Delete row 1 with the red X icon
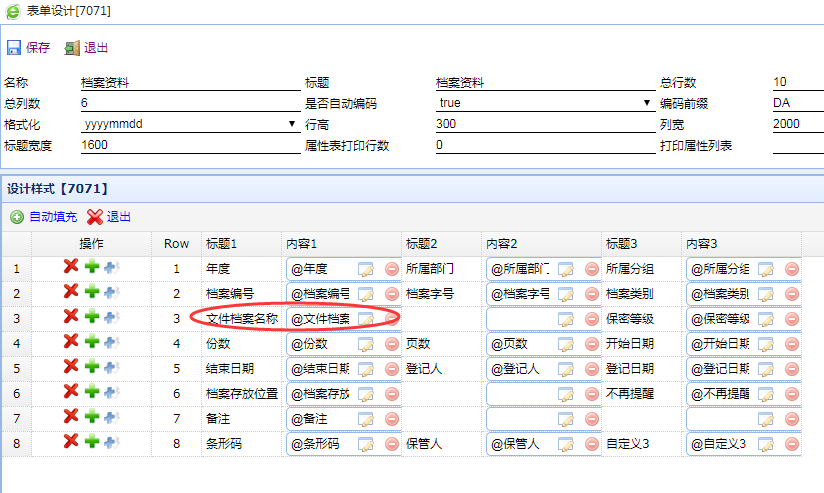824x493 pixels. click(x=71, y=268)
